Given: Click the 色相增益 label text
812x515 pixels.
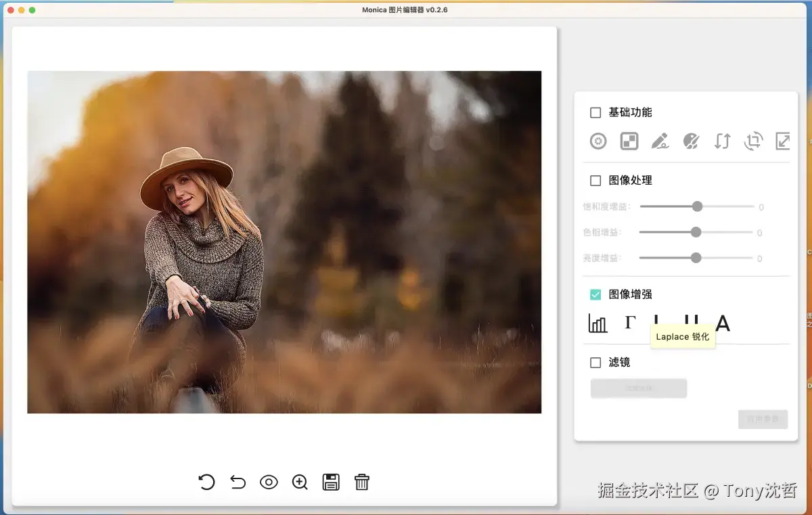Looking at the screenshot, I should point(602,232).
